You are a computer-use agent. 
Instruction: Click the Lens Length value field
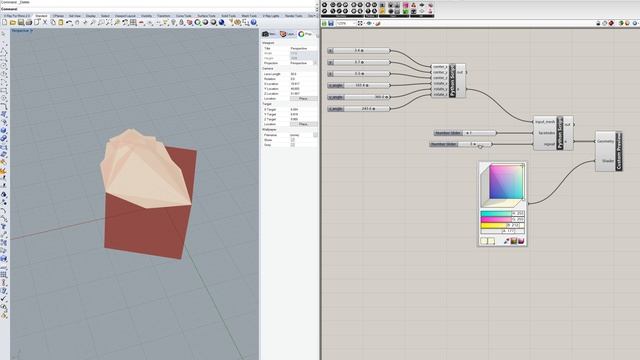click(x=304, y=74)
